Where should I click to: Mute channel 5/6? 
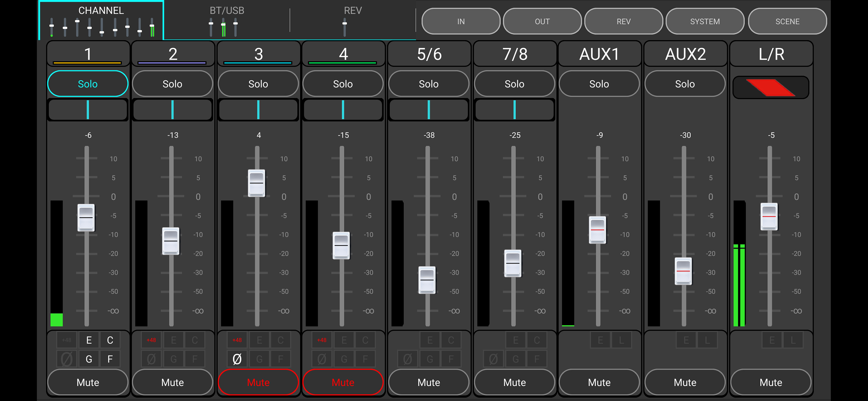[x=429, y=382]
